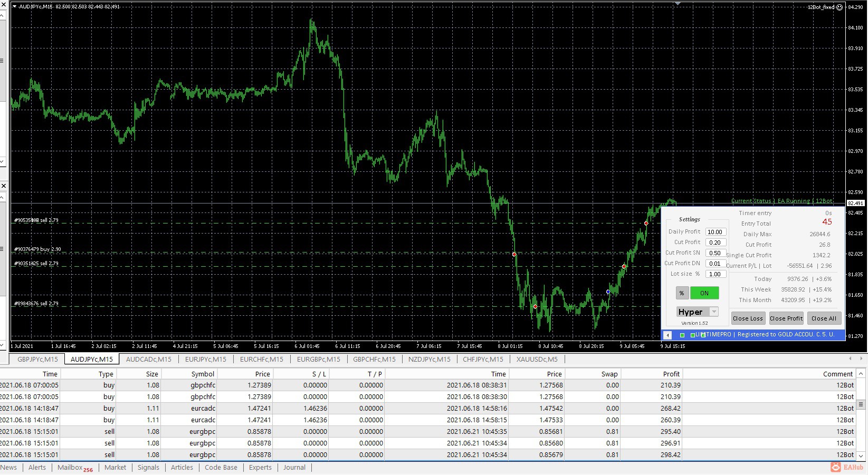Sort by the Profit column header

pos(652,374)
